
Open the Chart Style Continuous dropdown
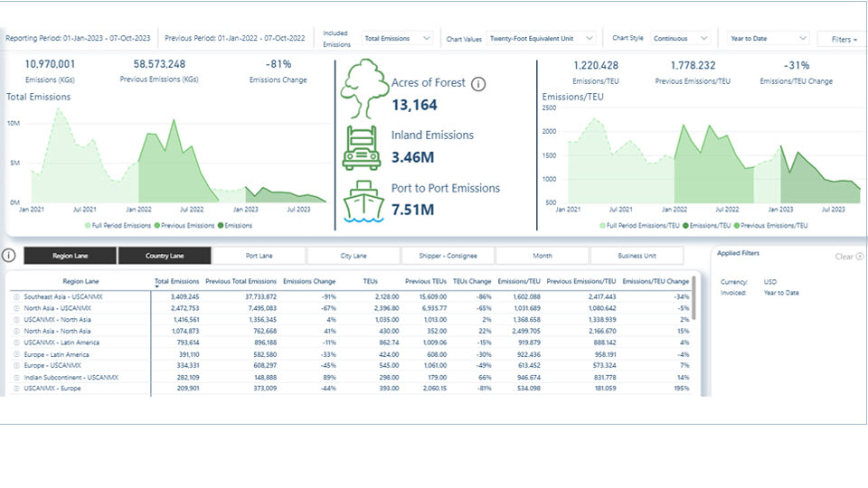click(x=680, y=38)
